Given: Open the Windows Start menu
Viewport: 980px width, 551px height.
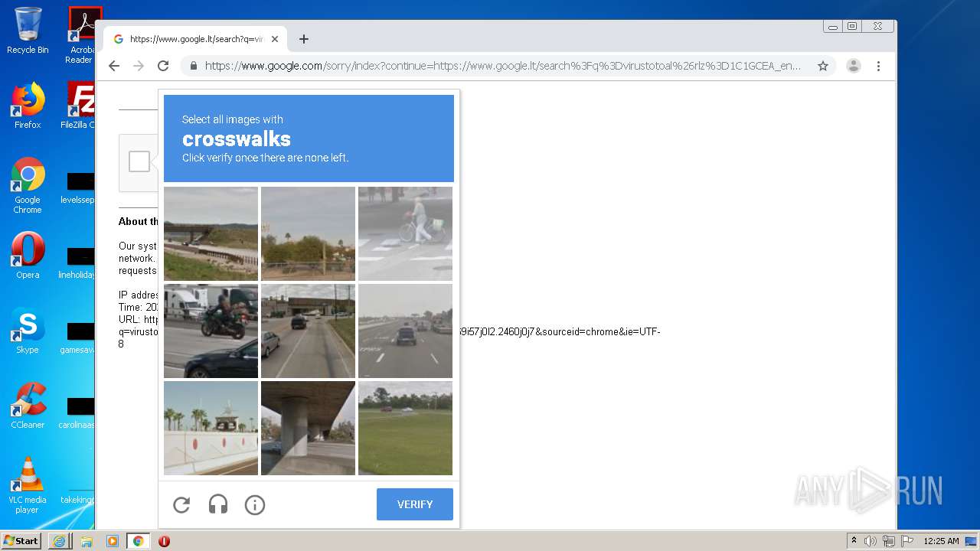Looking at the screenshot, I should (21, 540).
